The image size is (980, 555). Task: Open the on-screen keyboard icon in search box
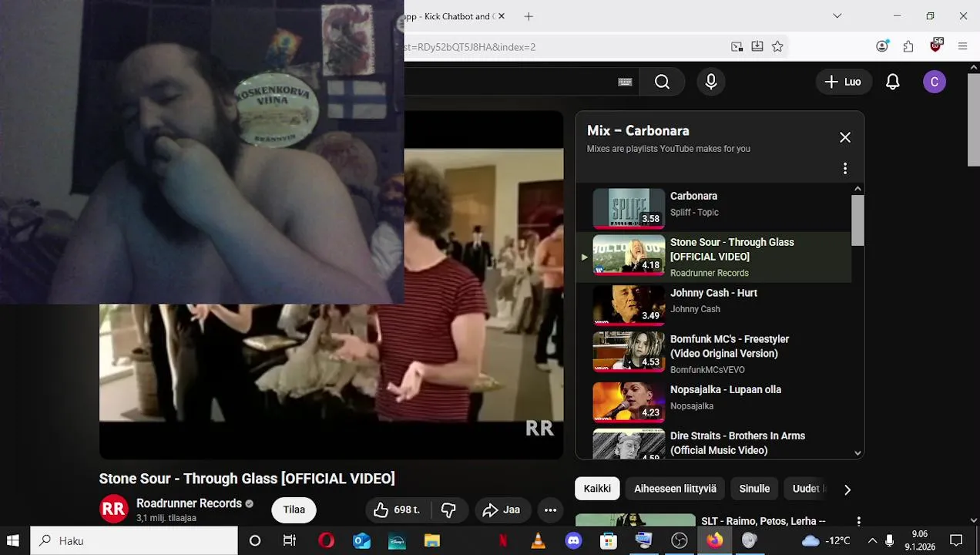pos(625,82)
